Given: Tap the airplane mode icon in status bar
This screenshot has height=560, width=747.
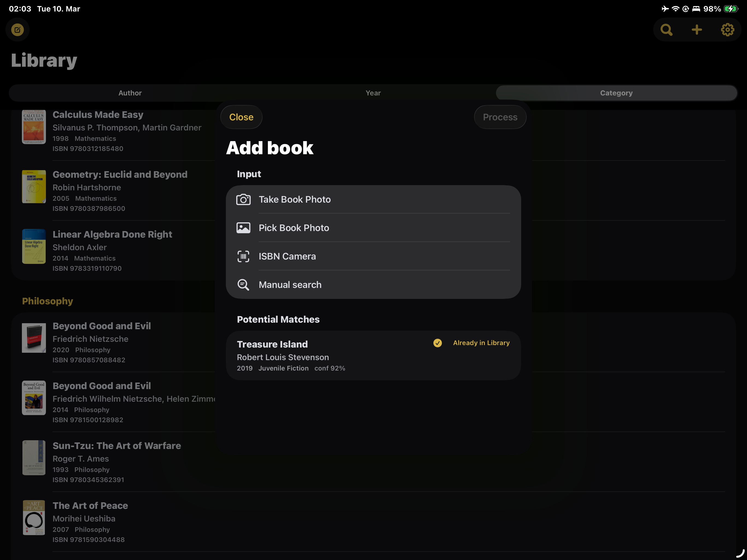Looking at the screenshot, I should coord(665,9).
